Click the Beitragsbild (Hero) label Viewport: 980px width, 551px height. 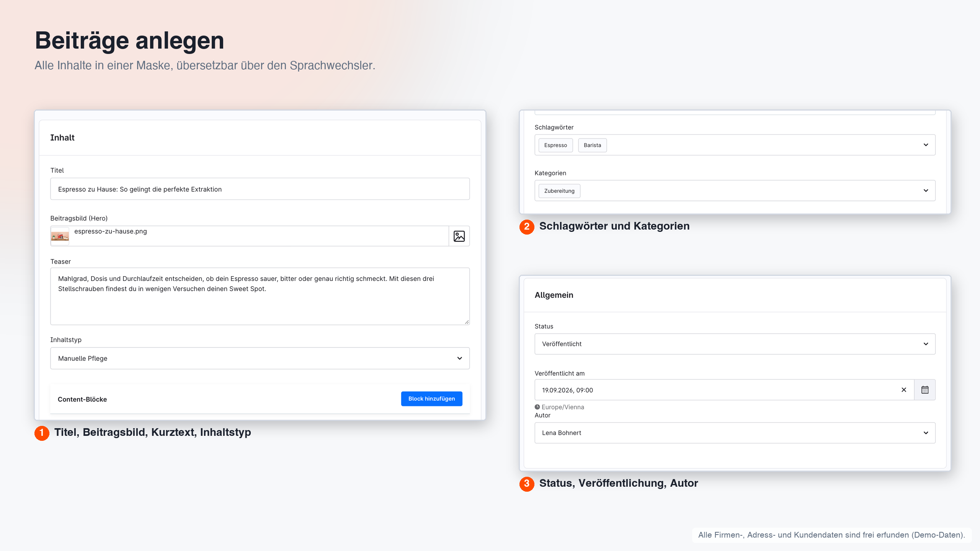click(x=79, y=218)
